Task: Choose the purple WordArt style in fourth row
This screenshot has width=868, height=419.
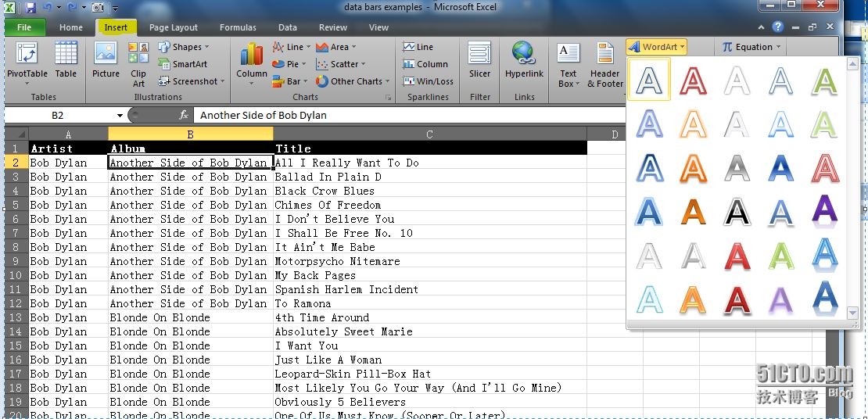Action: click(x=825, y=210)
